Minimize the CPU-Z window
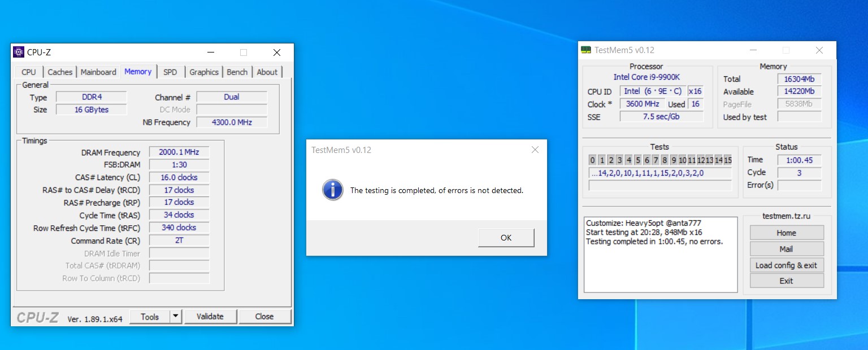The height and width of the screenshot is (350, 868). click(x=210, y=53)
